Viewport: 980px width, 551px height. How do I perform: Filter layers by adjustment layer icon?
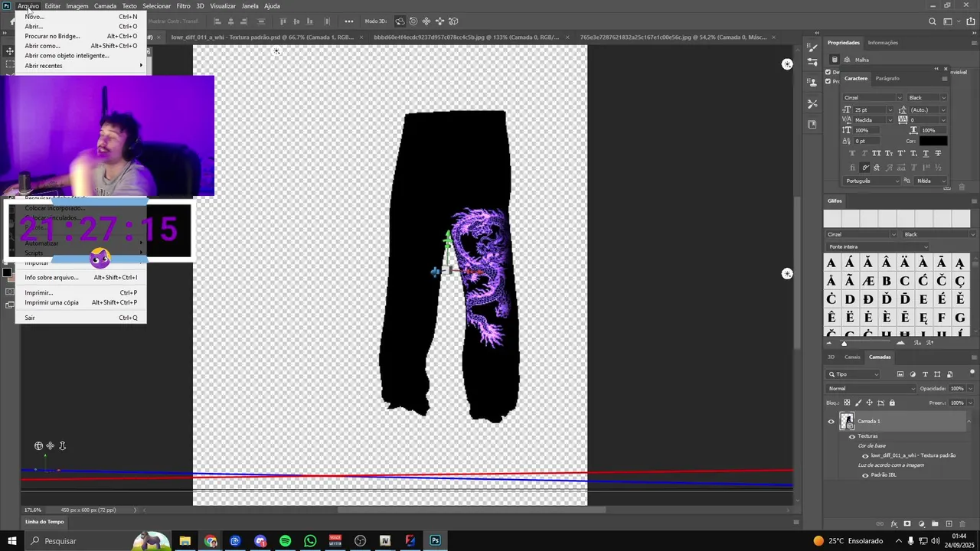913,374
